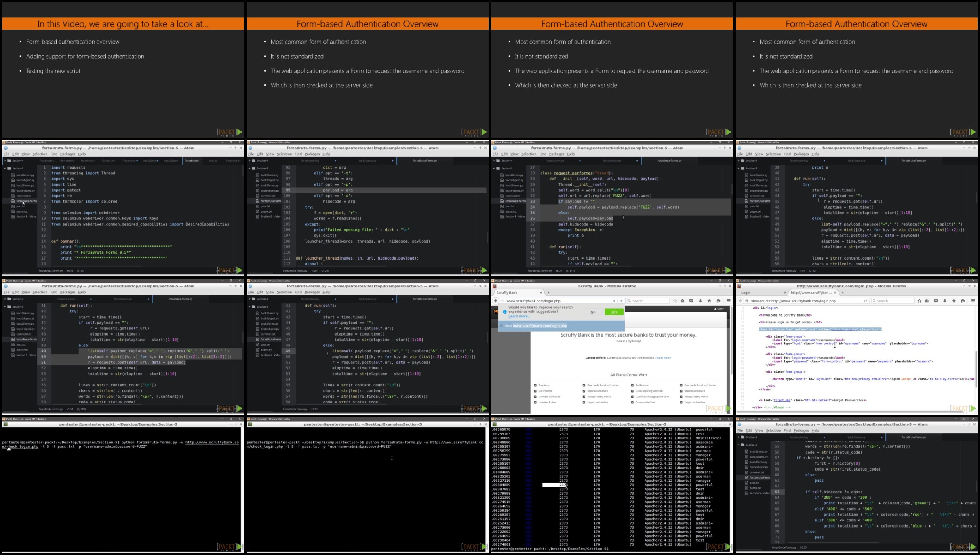The width and height of the screenshot is (980, 555).
Task: Collapse Section-5 folder in Atom window starting line 55
Action: tap(738, 445)
